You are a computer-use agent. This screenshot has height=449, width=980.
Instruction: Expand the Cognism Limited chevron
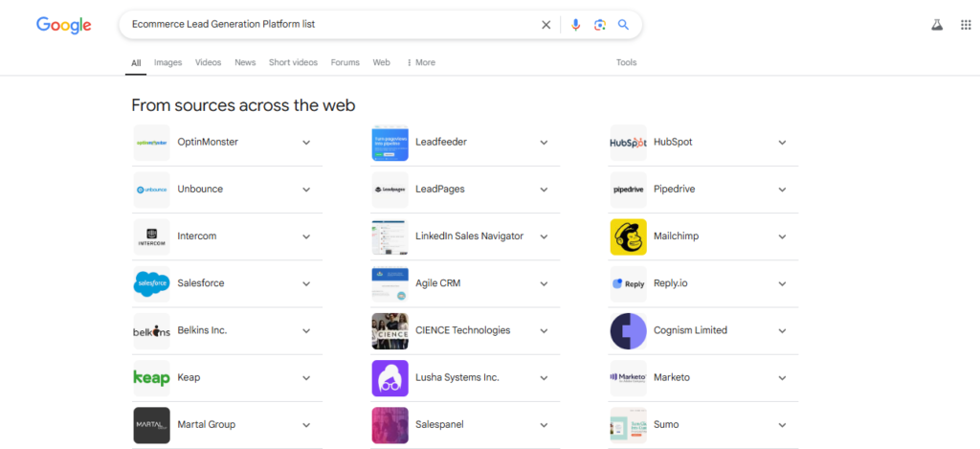tap(782, 331)
